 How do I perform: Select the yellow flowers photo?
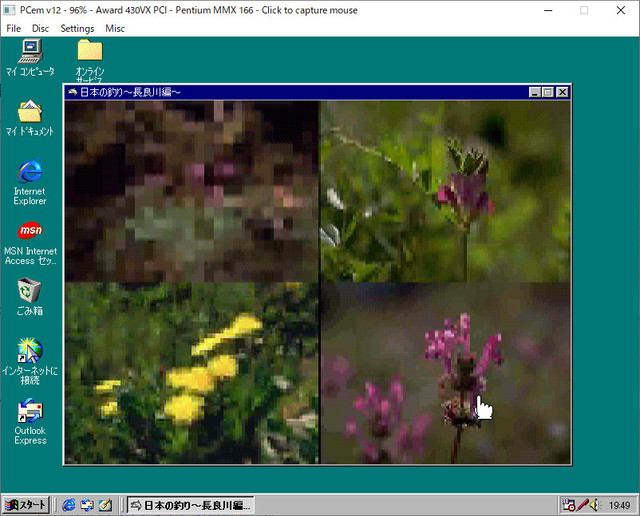(191, 373)
